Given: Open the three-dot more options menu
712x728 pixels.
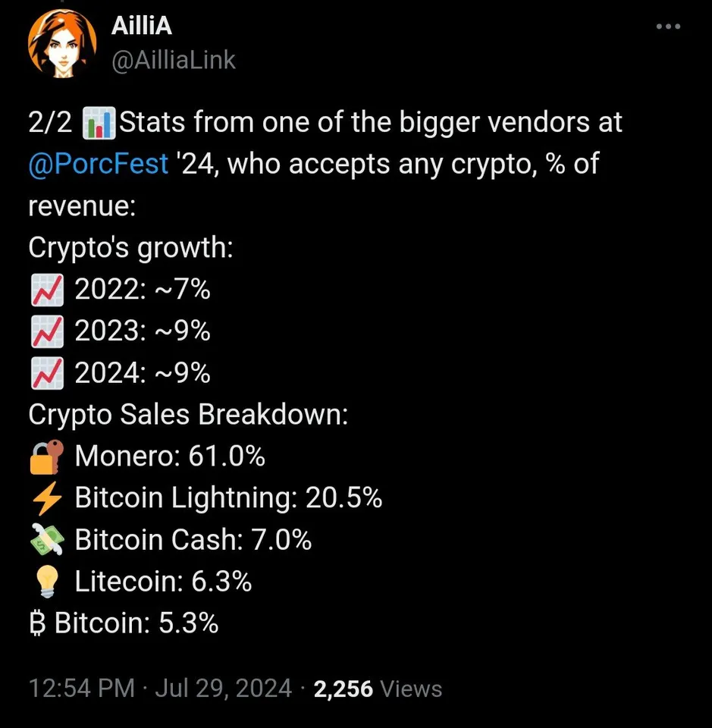Looking at the screenshot, I should click(667, 27).
